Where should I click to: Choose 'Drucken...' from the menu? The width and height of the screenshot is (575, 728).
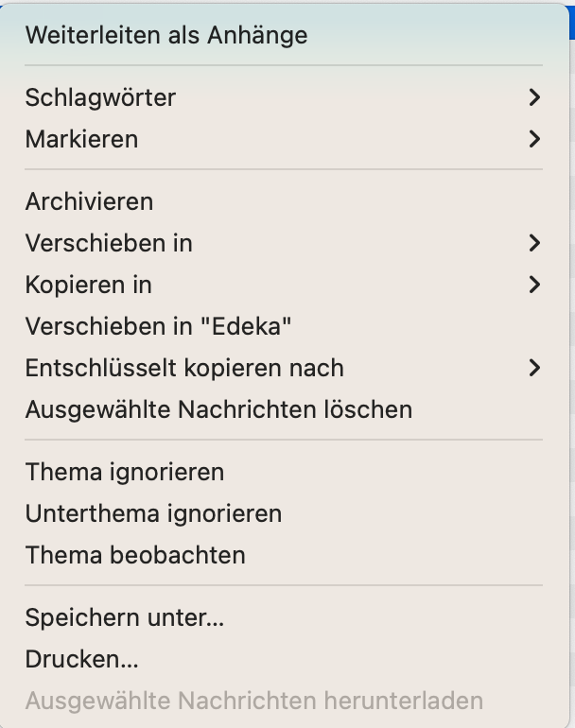(x=82, y=659)
